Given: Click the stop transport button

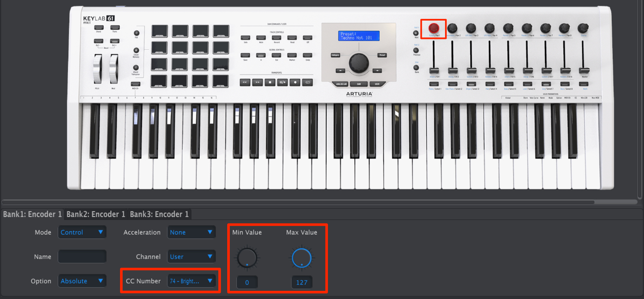Looking at the screenshot, I should [x=270, y=82].
